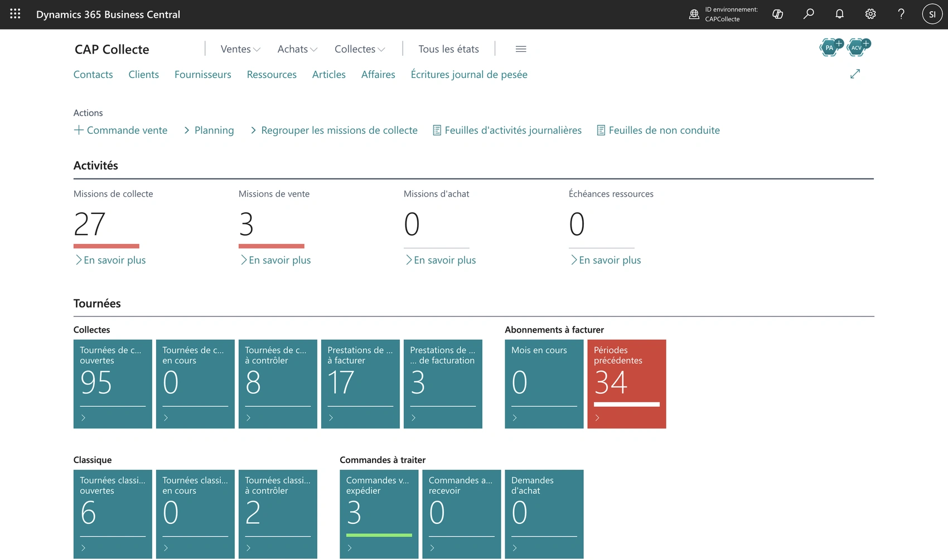
Task: Click Dynamics 365 Business Central title
Action: [108, 14]
